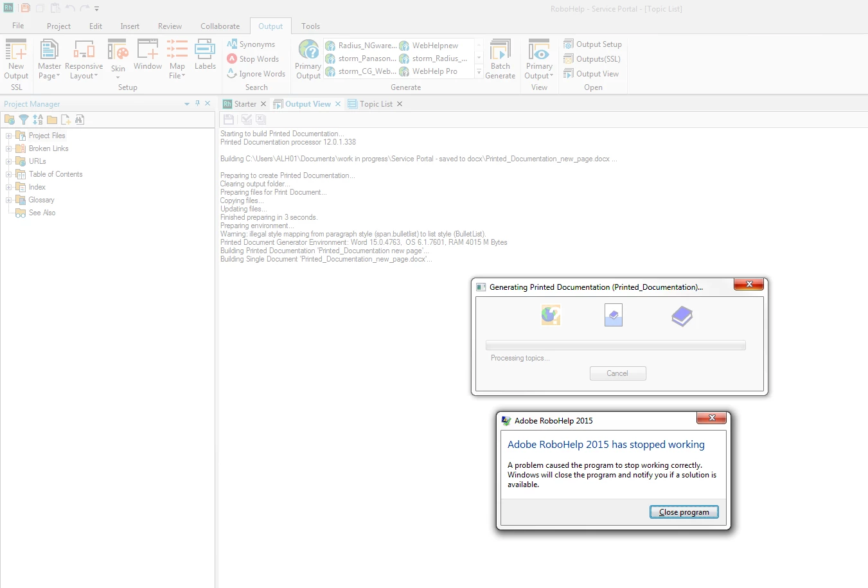Select storm_CG_Web output in Generate gallery
868x588 pixels.
point(360,71)
